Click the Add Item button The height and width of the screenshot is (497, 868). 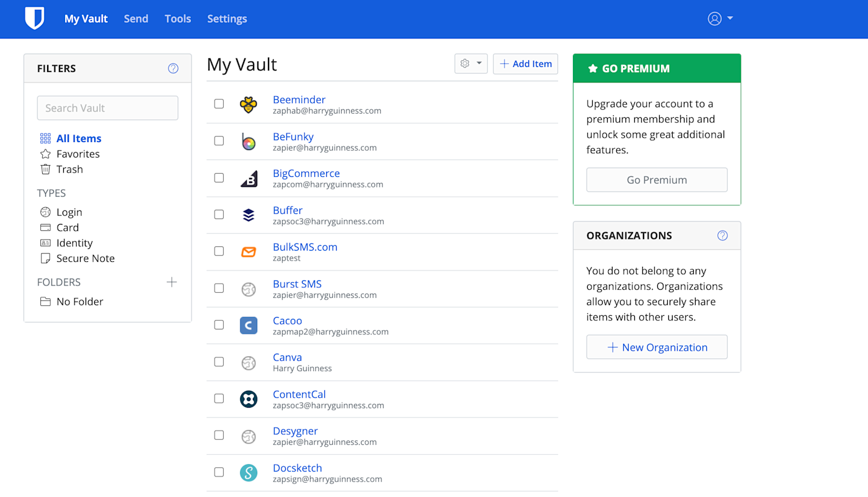coord(526,64)
